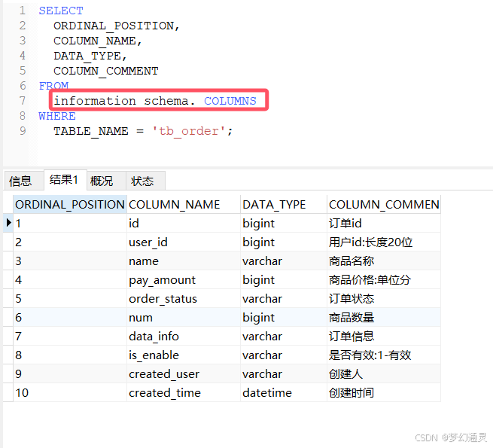
Task: Click the comment cell '订单id'
Action: (x=384, y=224)
